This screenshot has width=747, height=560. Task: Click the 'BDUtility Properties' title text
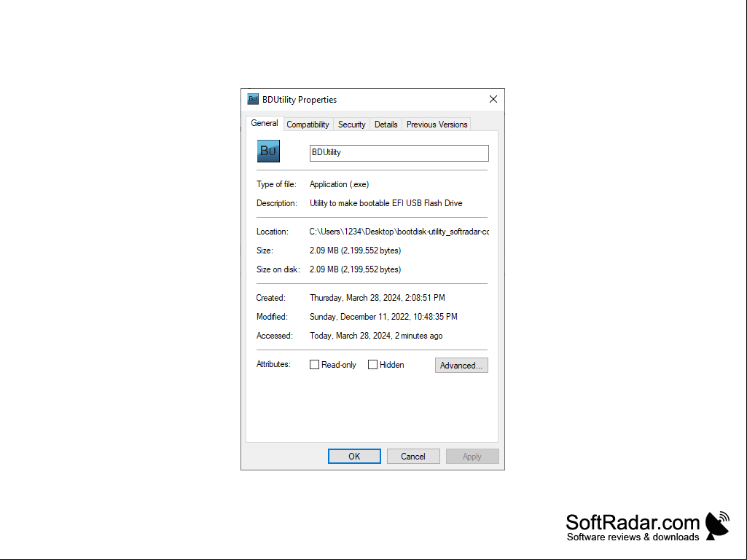pyautogui.click(x=300, y=100)
